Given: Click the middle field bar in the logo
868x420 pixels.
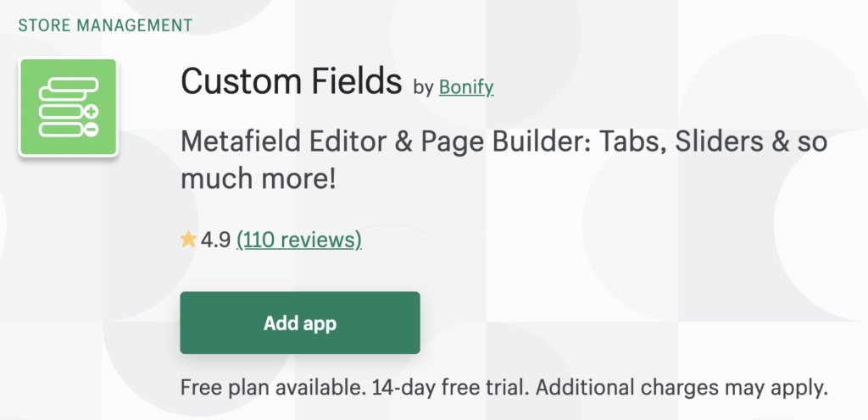Looking at the screenshot, I should pos(61,111).
